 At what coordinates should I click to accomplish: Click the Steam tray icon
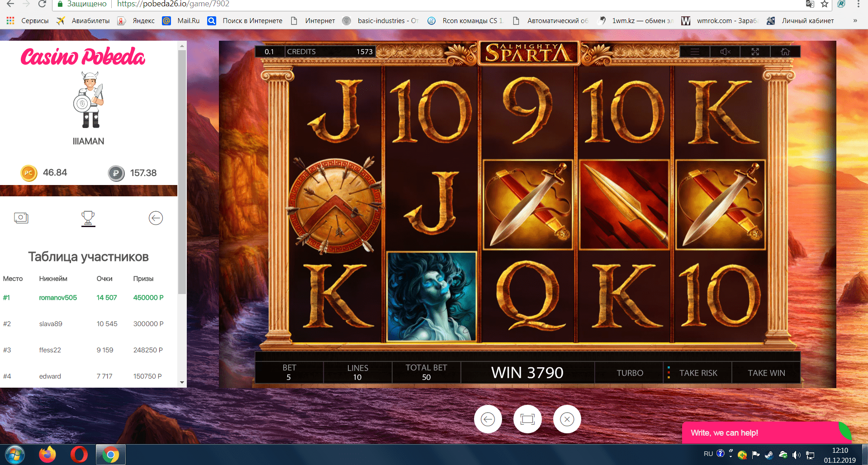[x=769, y=455]
